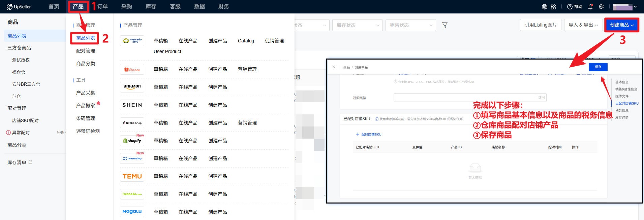Select 商品列表 in the product menu

pos(86,38)
